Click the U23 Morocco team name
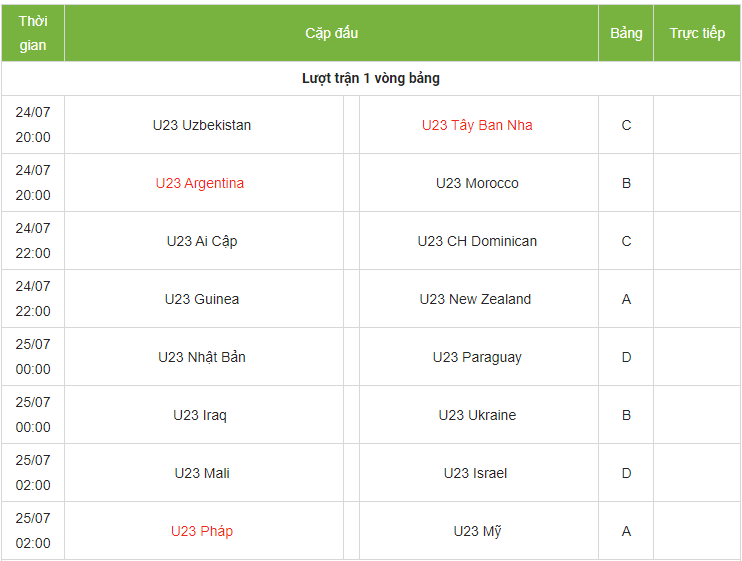This screenshot has width=742, height=561. tap(477, 183)
